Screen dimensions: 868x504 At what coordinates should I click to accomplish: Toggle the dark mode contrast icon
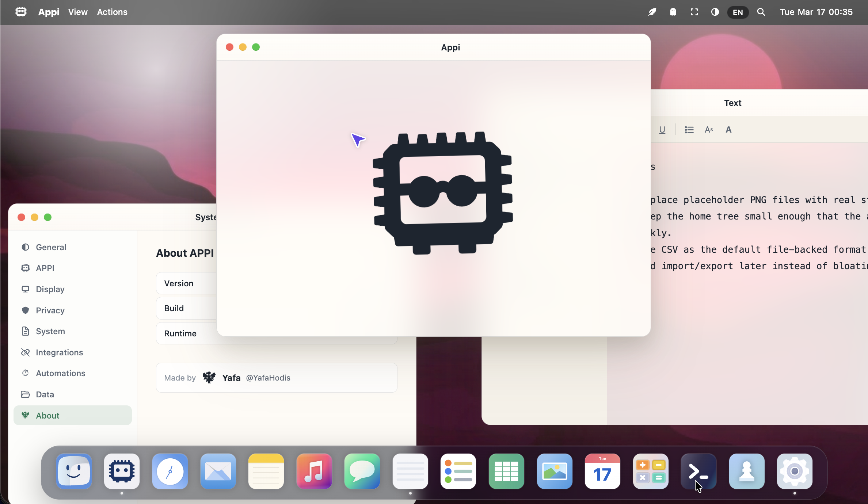(715, 12)
